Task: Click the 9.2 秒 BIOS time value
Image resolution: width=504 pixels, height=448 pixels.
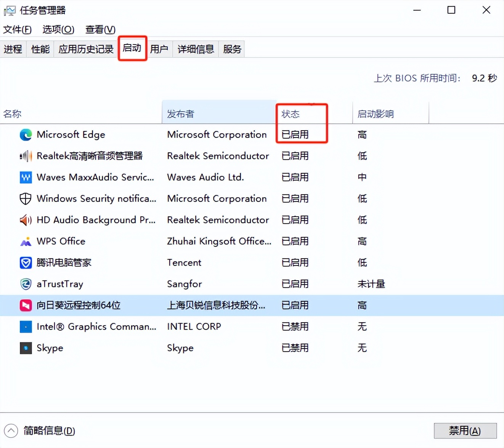Action: (485, 78)
